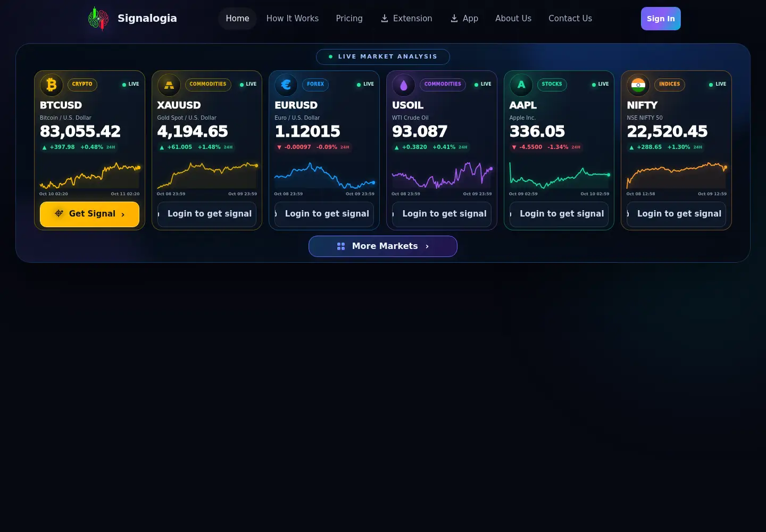The height and width of the screenshot is (532, 766).
Task: Click the LIVE indicator on USOIL card
Action: [x=483, y=85]
